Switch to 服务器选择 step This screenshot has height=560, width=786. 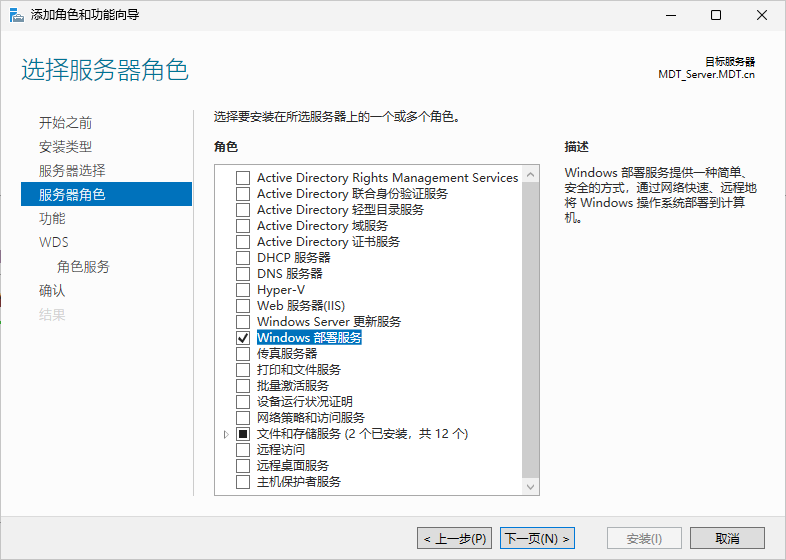coord(71,171)
